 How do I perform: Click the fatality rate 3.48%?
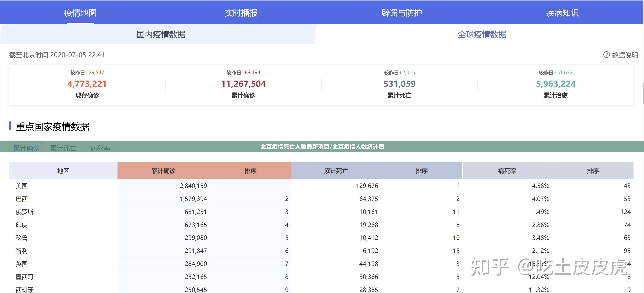click(x=541, y=238)
